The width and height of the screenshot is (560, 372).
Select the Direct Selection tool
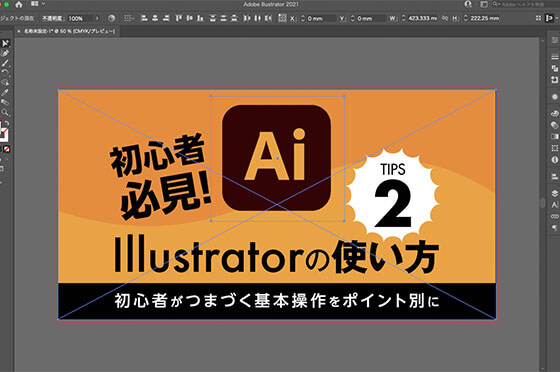coord(5,44)
